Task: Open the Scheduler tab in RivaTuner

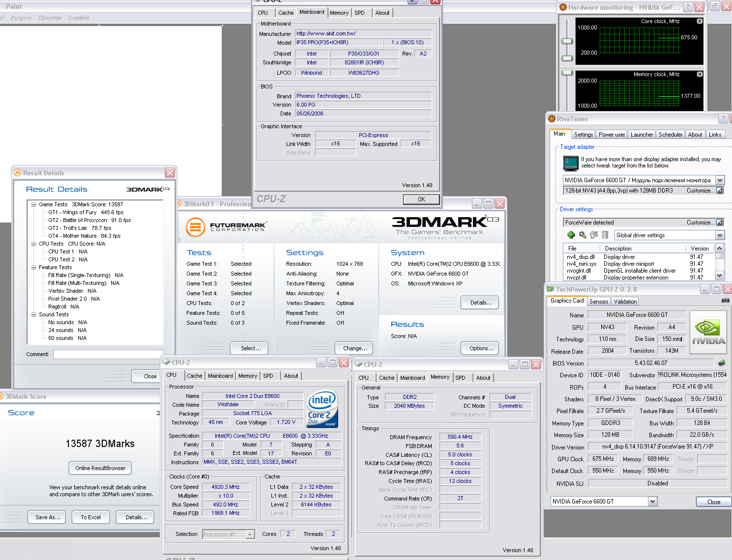Action: coord(671,135)
